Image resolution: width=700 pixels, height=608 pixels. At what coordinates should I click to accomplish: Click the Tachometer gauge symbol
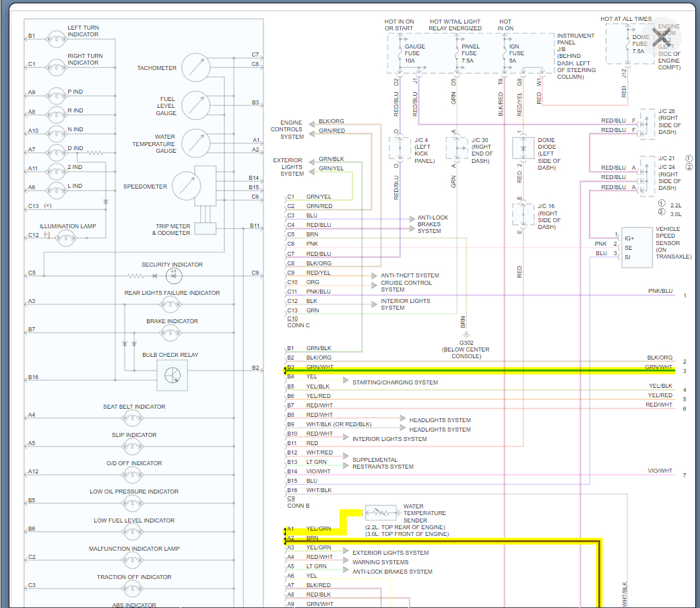click(x=195, y=67)
